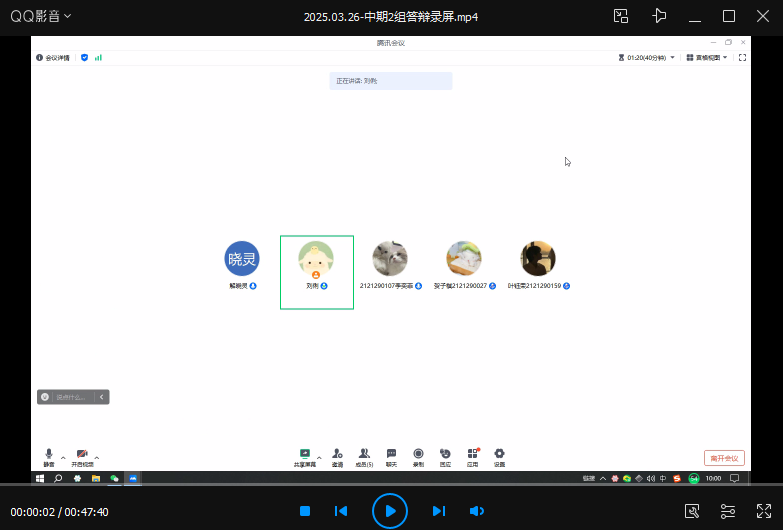
Task: Click the 共享屏幕 share screen icon
Action: coord(304,455)
